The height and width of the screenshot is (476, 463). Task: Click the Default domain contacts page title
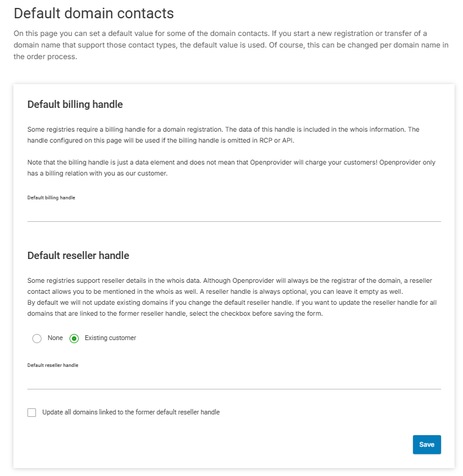[93, 13]
